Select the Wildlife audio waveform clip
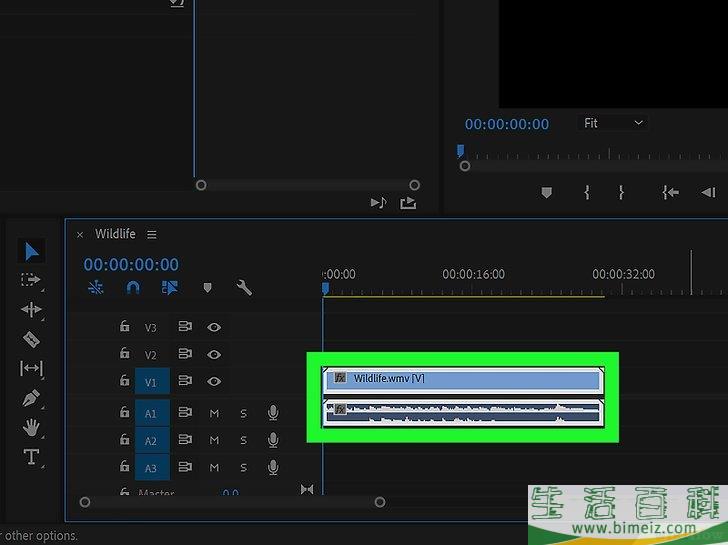The image size is (728, 545). (463, 413)
